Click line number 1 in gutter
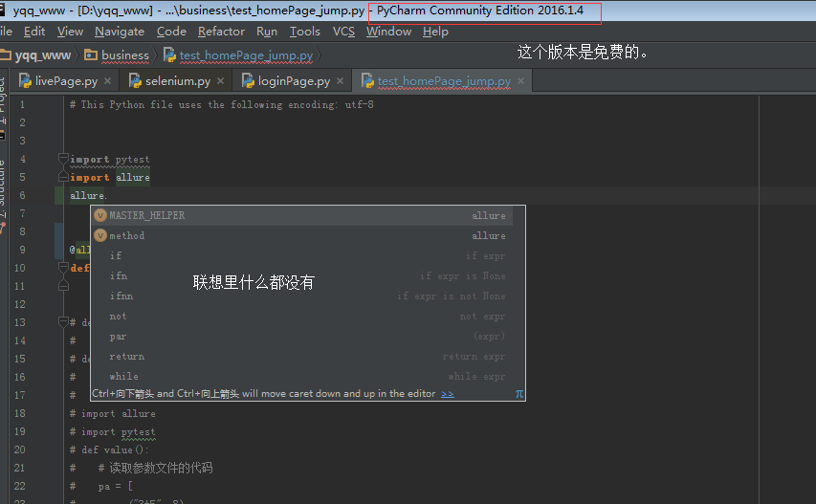 (22, 104)
